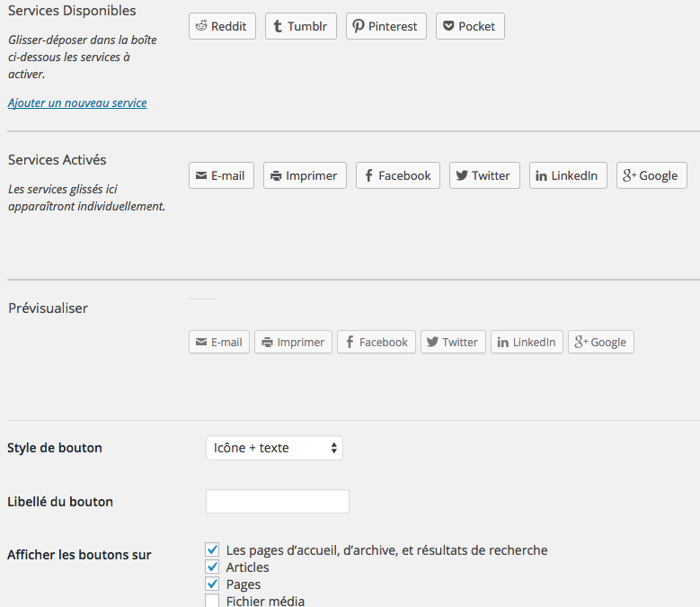
Task: Click the Google preview share button
Action: click(x=600, y=342)
